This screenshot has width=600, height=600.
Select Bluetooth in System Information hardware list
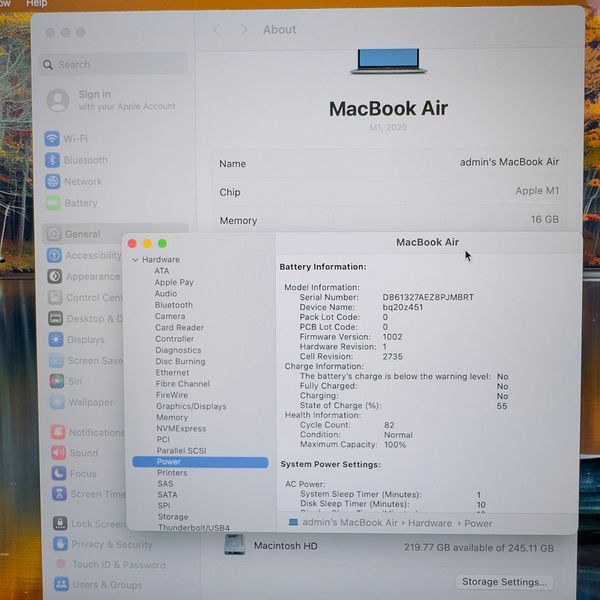(174, 305)
